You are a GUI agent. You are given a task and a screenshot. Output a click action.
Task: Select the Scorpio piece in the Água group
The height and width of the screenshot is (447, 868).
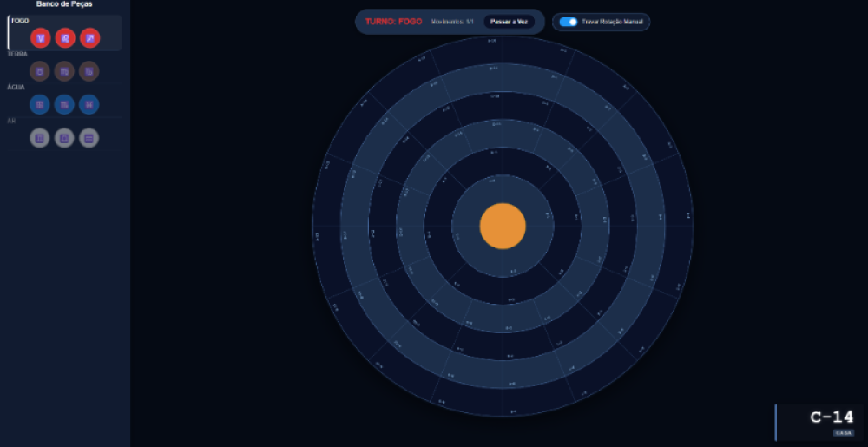[65, 104]
